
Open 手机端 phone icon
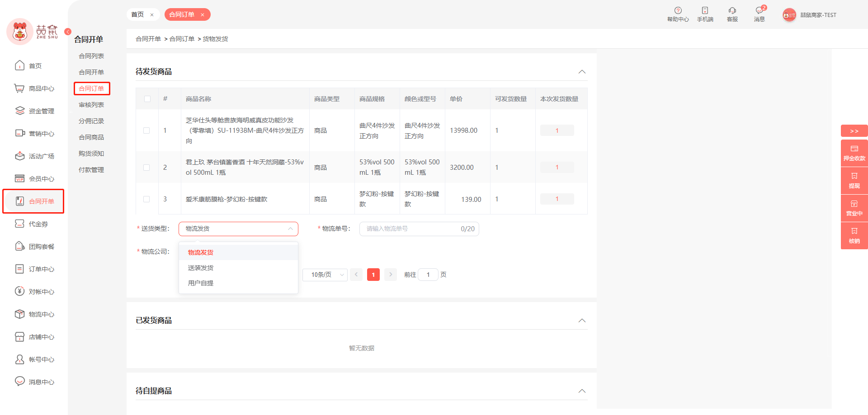click(x=705, y=10)
